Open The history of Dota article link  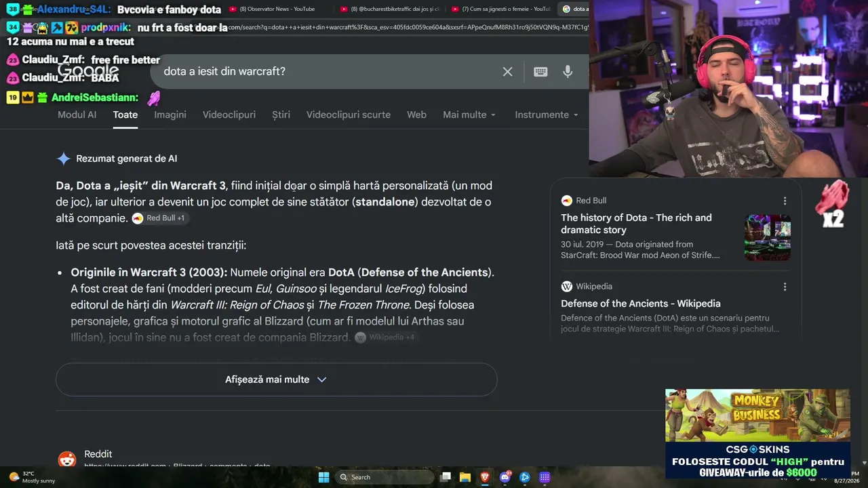[x=636, y=224]
